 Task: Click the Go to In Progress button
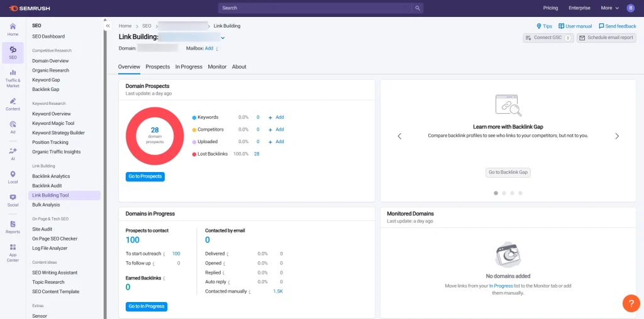pyautogui.click(x=147, y=306)
